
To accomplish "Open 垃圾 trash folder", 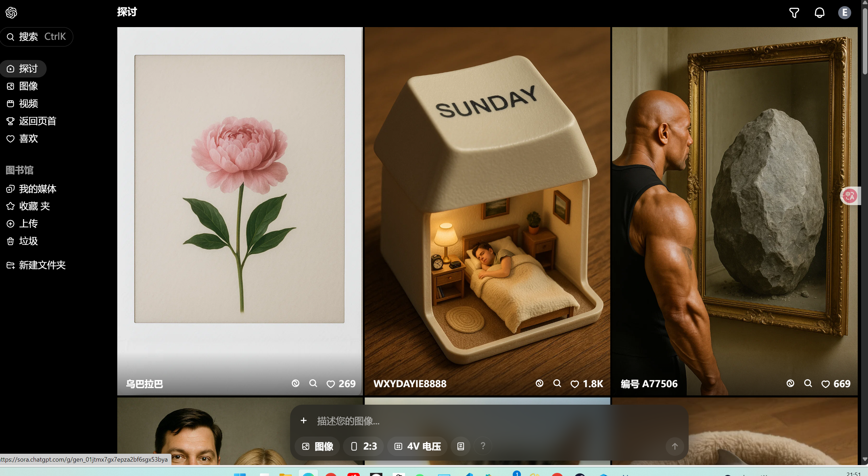I will tap(23, 241).
